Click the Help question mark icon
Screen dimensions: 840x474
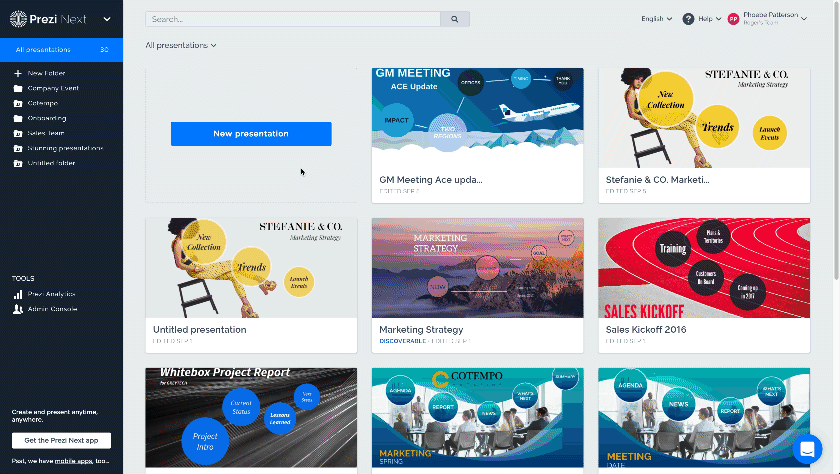point(688,19)
